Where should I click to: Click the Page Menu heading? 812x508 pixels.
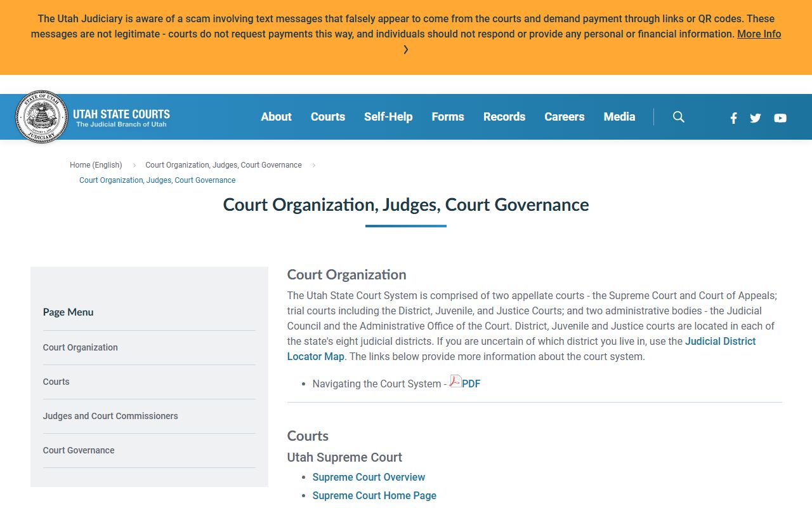pos(68,312)
